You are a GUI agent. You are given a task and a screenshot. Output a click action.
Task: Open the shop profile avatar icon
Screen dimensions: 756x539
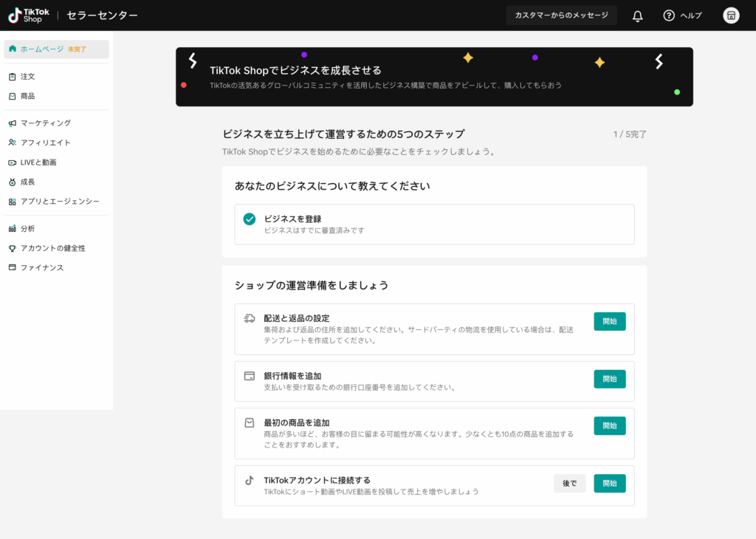tap(731, 16)
